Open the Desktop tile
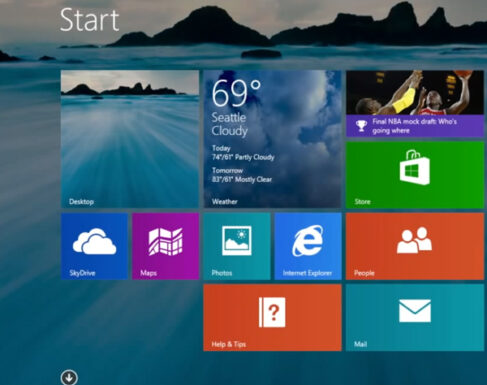Screen dimensions: 487x385 coord(130,139)
